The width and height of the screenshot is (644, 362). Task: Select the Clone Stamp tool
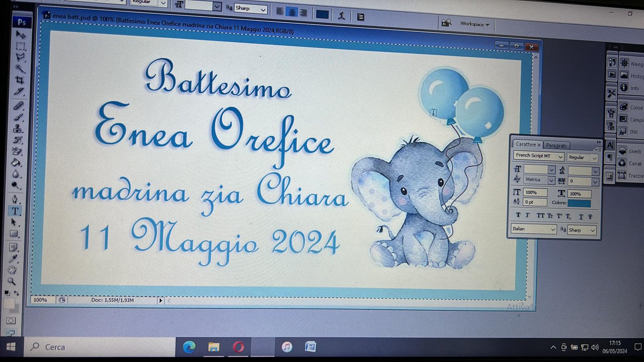tap(18, 128)
